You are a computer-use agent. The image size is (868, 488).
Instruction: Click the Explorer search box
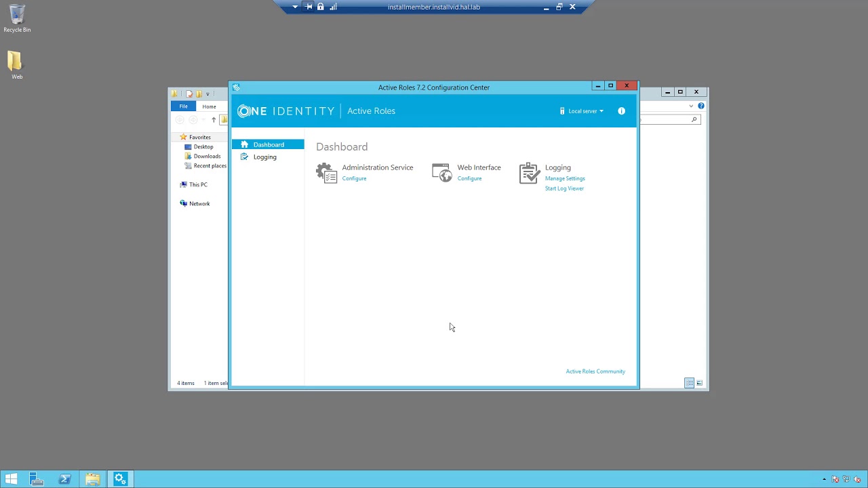669,119
